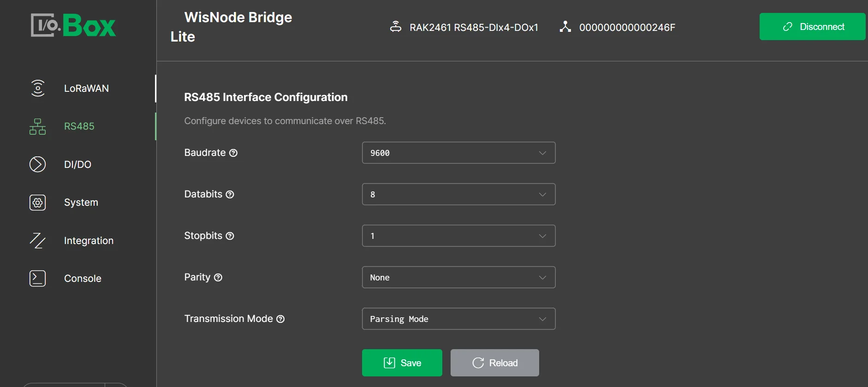Click the device EUI node icon
This screenshot has height=387, width=868.
(565, 27)
